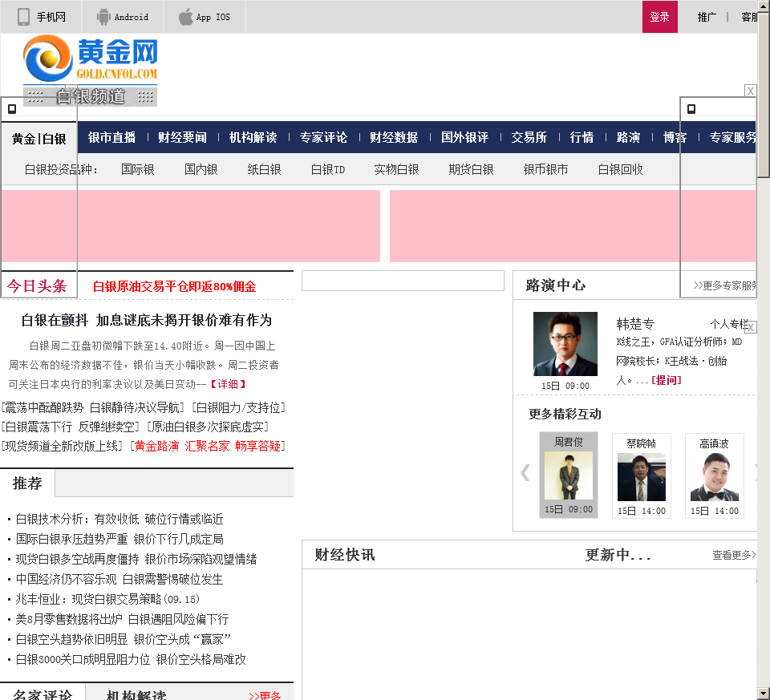Open the 专家评论 navigation item
The height and width of the screenshot is (700, 770).
[323, 137]
